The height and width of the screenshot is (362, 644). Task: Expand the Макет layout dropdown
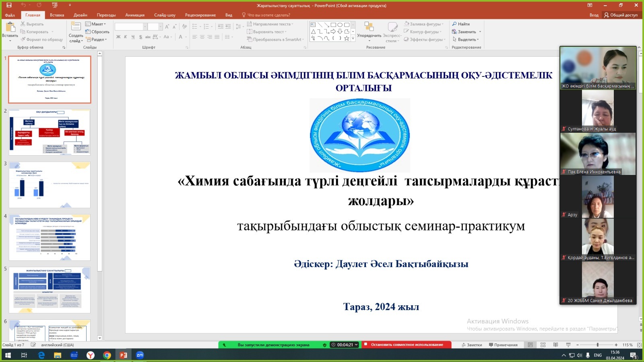click(96, 24)
